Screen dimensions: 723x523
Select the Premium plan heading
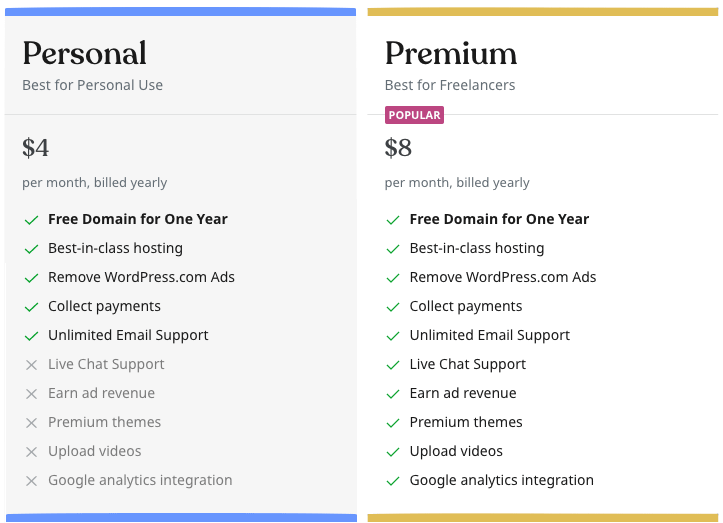click(450, 53)
